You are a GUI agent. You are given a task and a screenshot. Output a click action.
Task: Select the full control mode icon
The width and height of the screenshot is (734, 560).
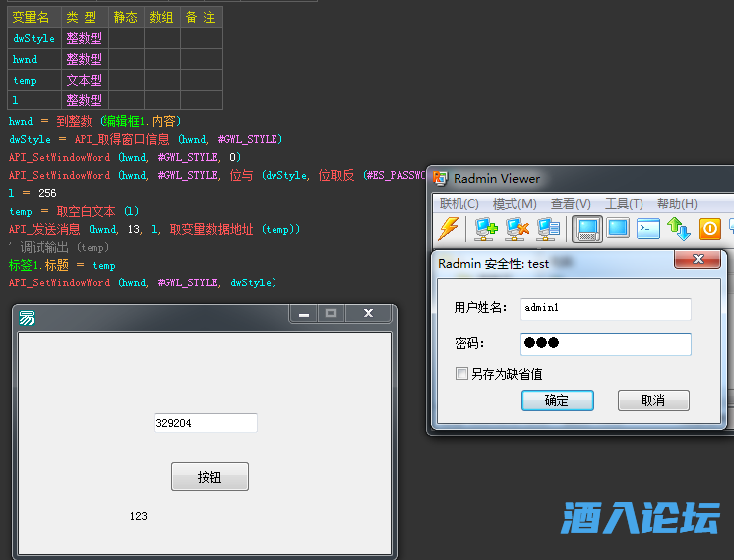click(587, 229)
